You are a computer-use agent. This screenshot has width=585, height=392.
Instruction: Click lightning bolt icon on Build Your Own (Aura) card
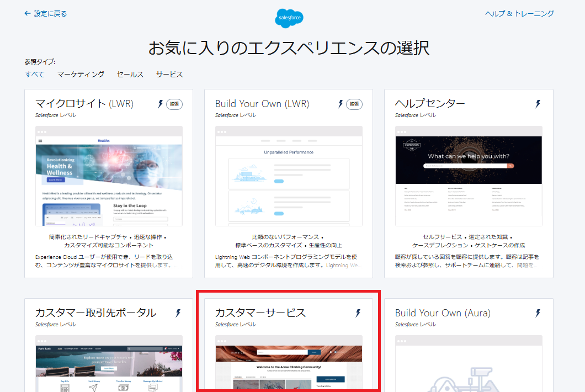538,313
